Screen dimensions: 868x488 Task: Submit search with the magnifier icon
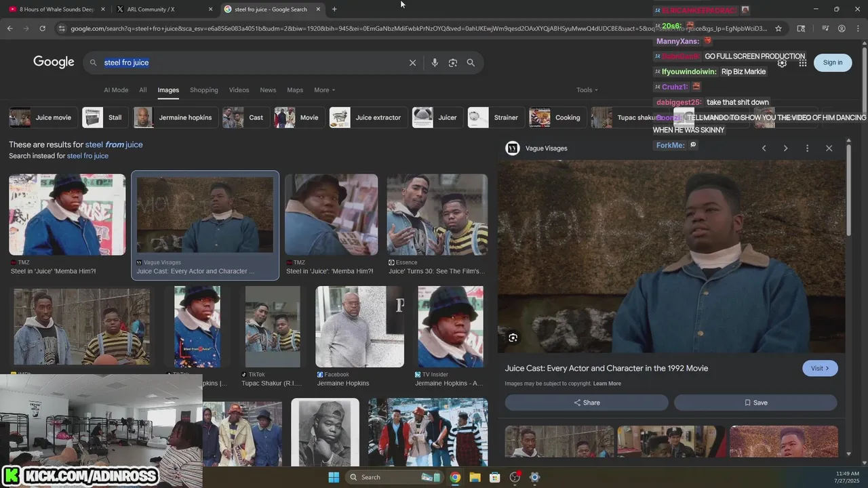click(x=471, y=62)
